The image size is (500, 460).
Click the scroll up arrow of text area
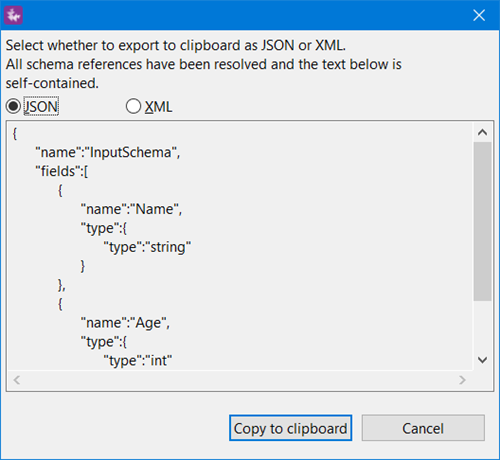482,132
